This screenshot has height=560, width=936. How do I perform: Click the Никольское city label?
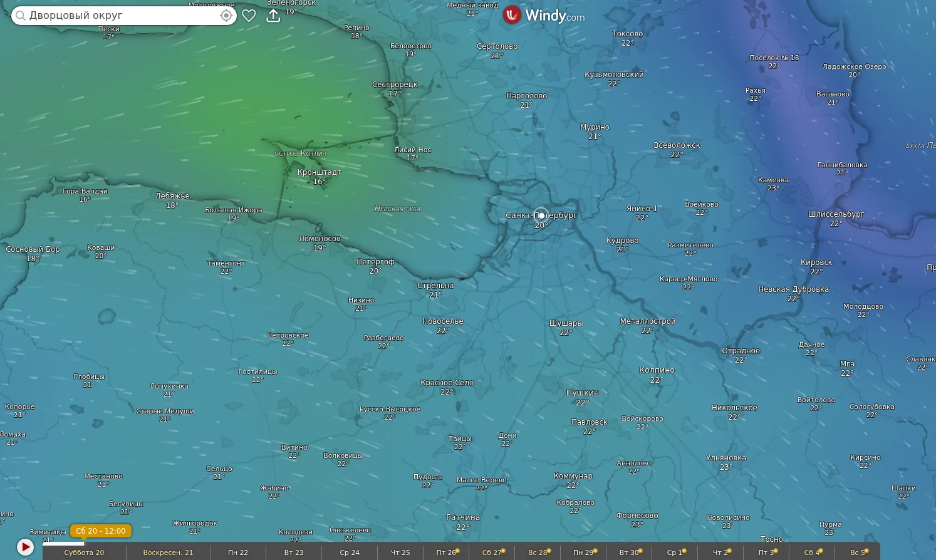pos(734,408)
